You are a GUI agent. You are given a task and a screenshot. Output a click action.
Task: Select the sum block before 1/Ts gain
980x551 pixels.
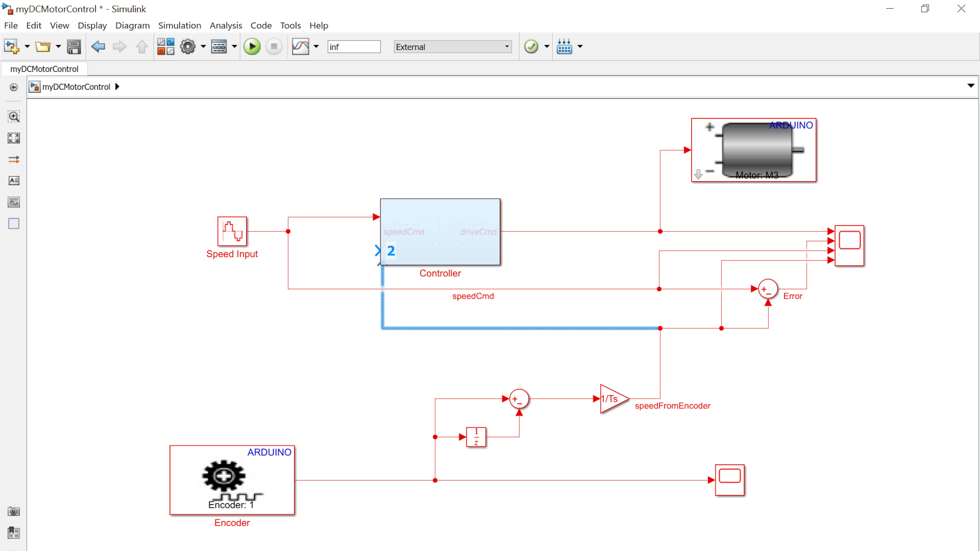(519, 399)
